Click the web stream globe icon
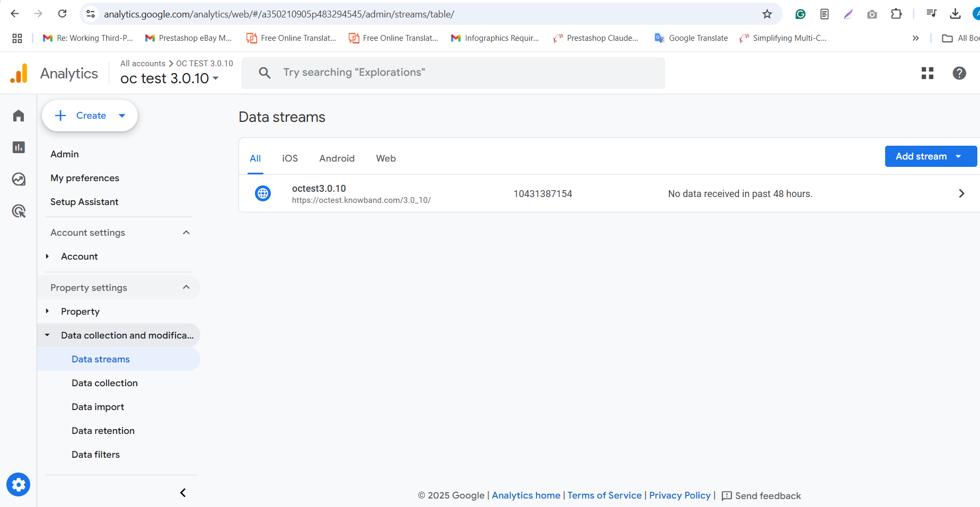 click(x=263, y=193)
